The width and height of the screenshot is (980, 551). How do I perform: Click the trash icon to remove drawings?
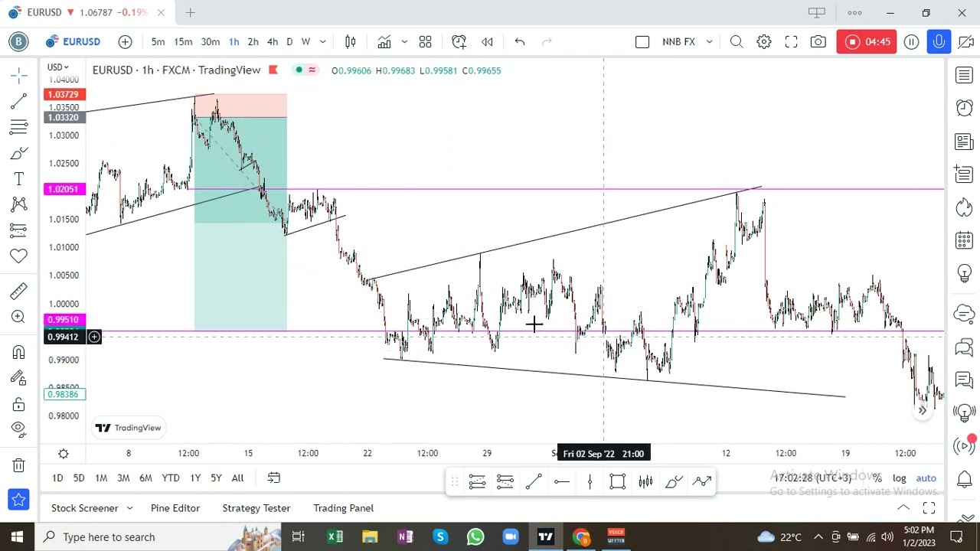pos(19,465)
